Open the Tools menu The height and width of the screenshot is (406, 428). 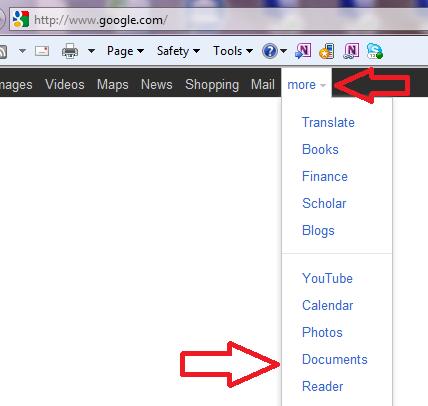click(233, 51)
